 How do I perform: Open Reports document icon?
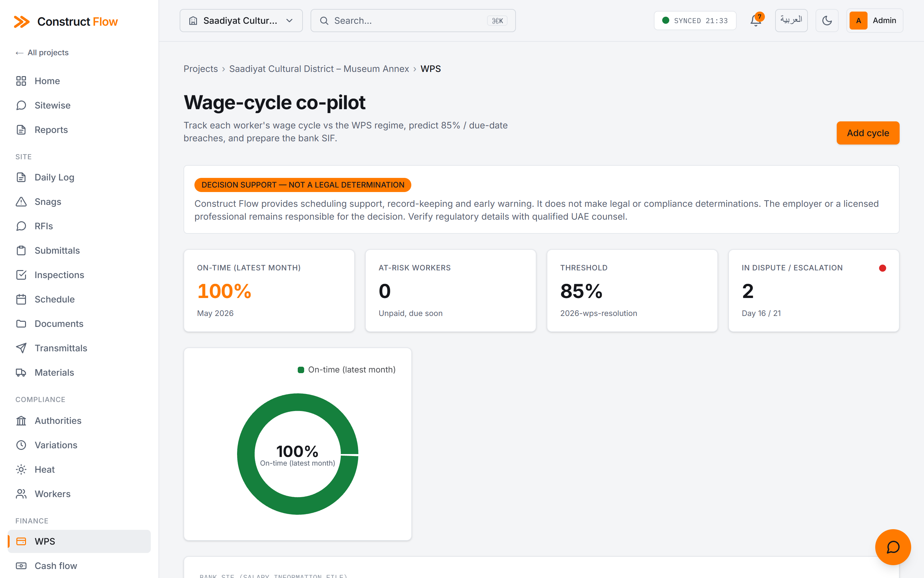click(x=21, y=130)
